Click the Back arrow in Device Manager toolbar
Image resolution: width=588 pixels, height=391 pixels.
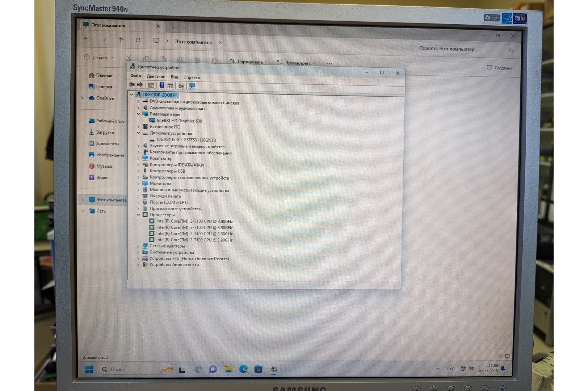(x=131, y=85)
